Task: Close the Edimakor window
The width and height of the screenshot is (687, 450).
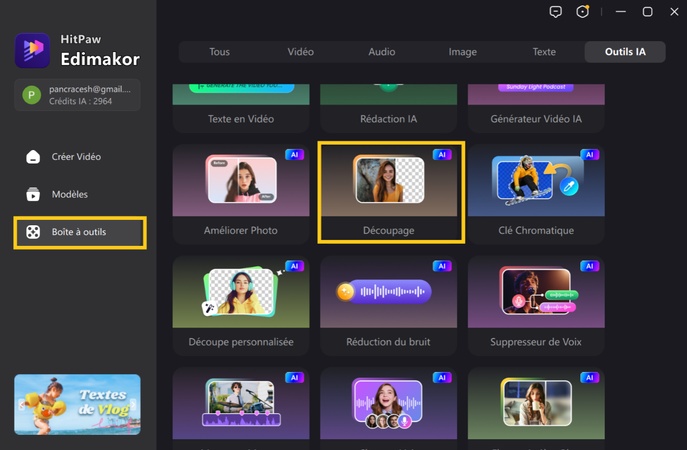Action: 674,12
